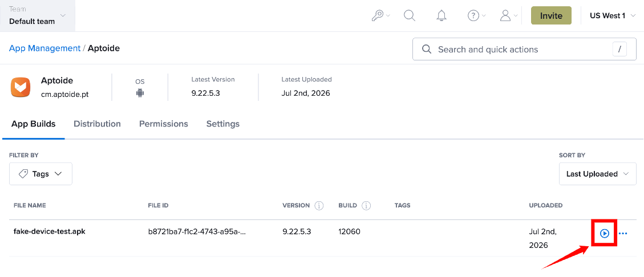This screenshot has width=644, height=277.
Task: Click the FILE ID column header
Action: [159, 205]
